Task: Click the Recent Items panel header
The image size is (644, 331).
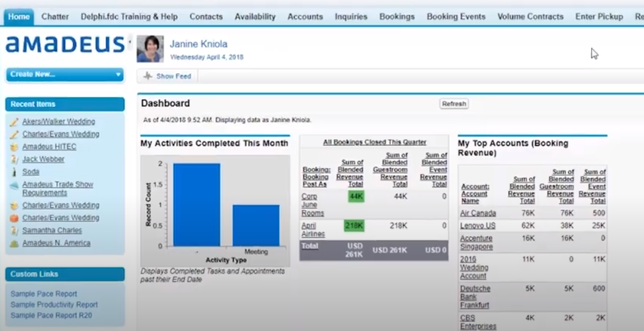Action: pos(65,104)
